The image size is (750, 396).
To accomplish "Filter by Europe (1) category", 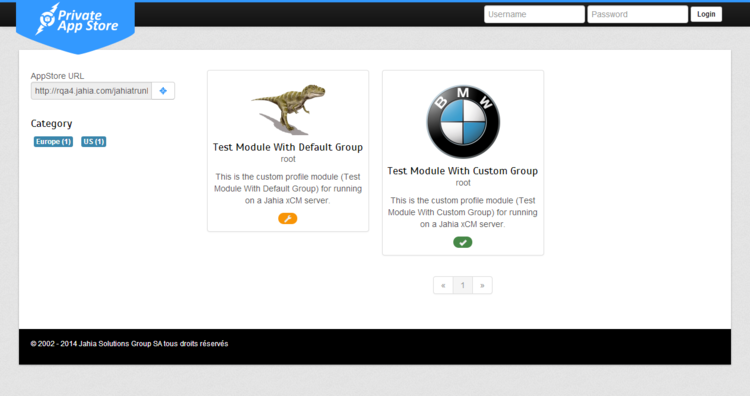I will click(x=53, y=142).
